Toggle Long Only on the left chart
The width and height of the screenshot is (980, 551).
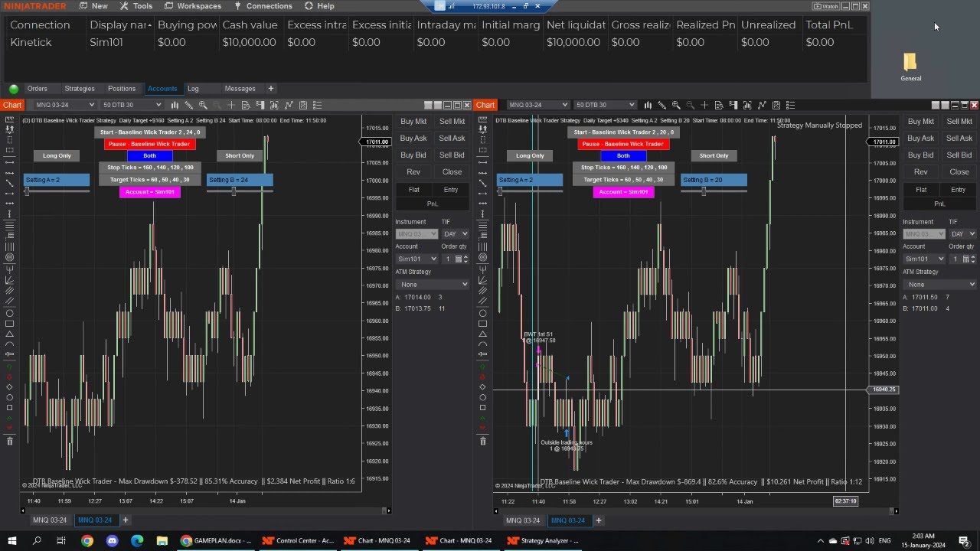coord(57,155)
